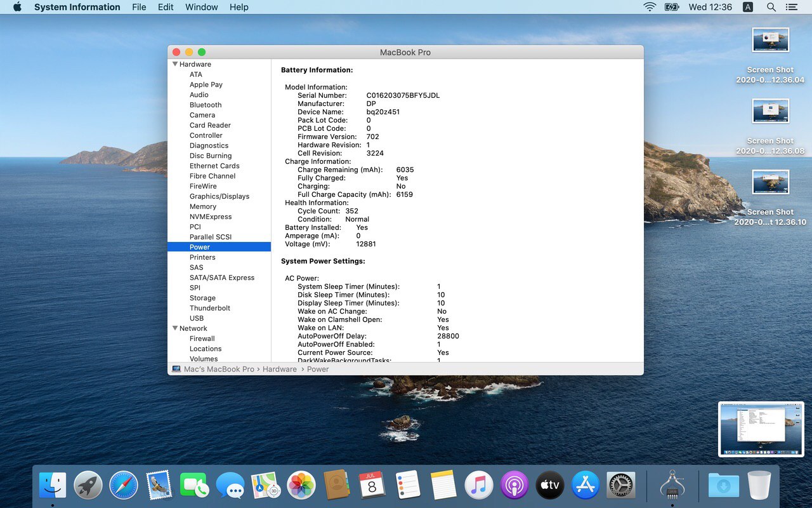Click Battery Information heading
The image size is (812, 508).
tap(317, 70)
